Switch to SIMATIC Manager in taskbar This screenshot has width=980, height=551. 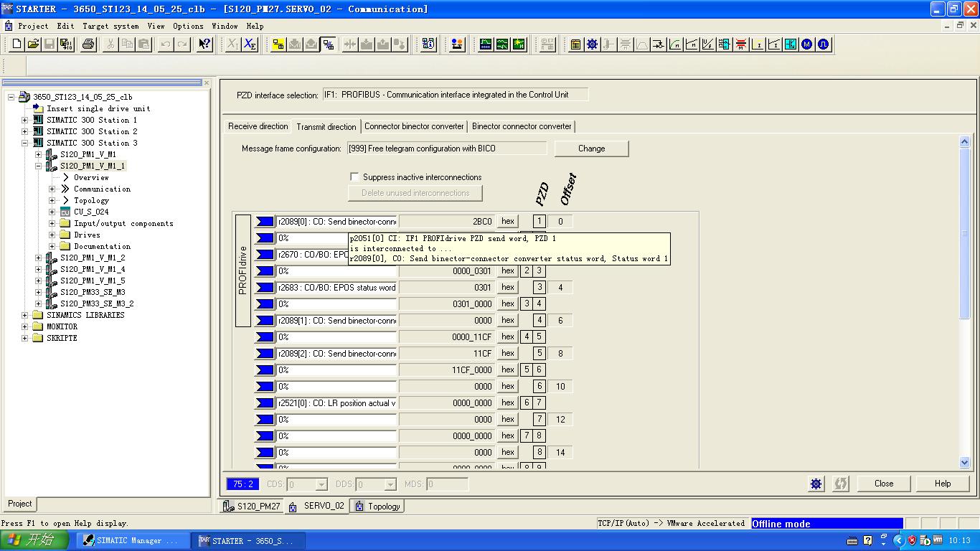click(x=132, y=541)
